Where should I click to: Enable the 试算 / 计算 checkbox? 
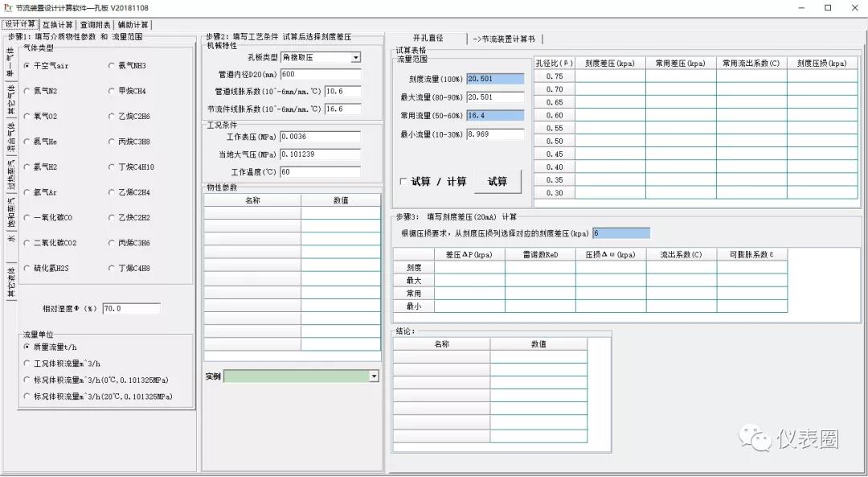pos(403,182)
